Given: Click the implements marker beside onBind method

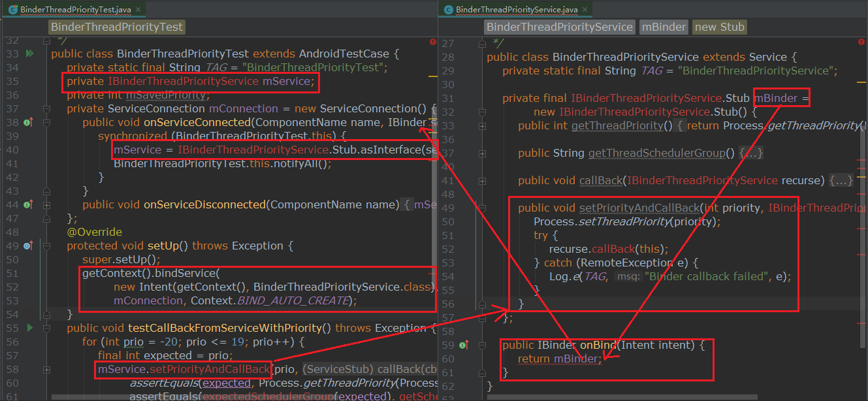Looking at the screenshot, I should click(x=464, y=345).
